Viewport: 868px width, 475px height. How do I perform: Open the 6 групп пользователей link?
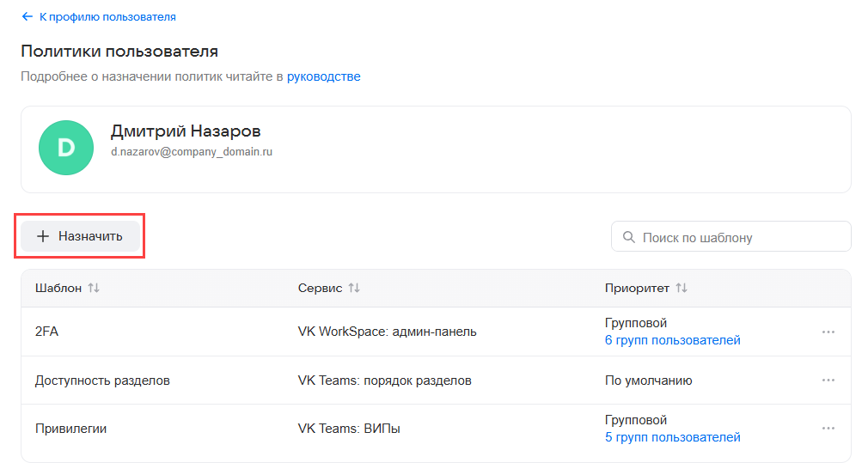[x=672, y=340]
